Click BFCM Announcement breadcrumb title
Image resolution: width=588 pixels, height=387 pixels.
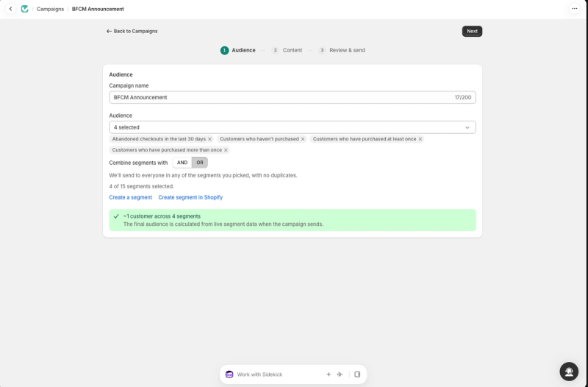point(98,9)
